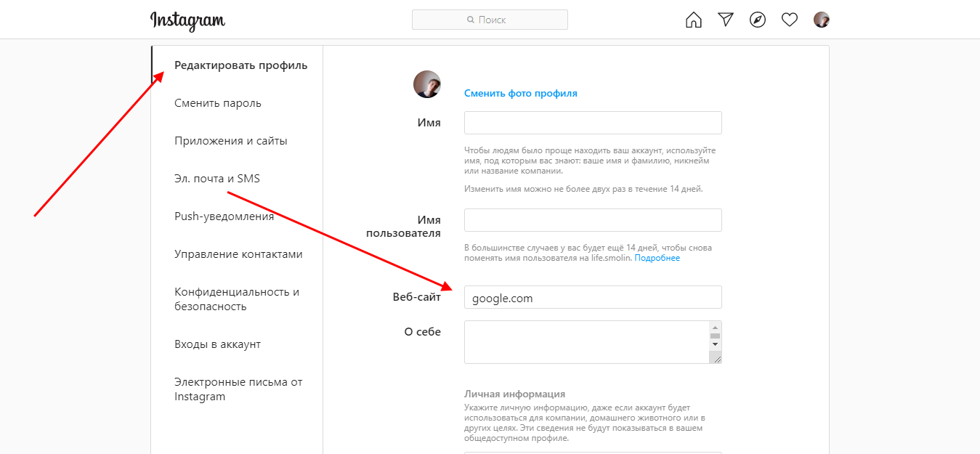Viewport: 980px width, 454px height.
Task: Open Подробнее link under username
Action: pyautogui.click(x=657, y=258)
